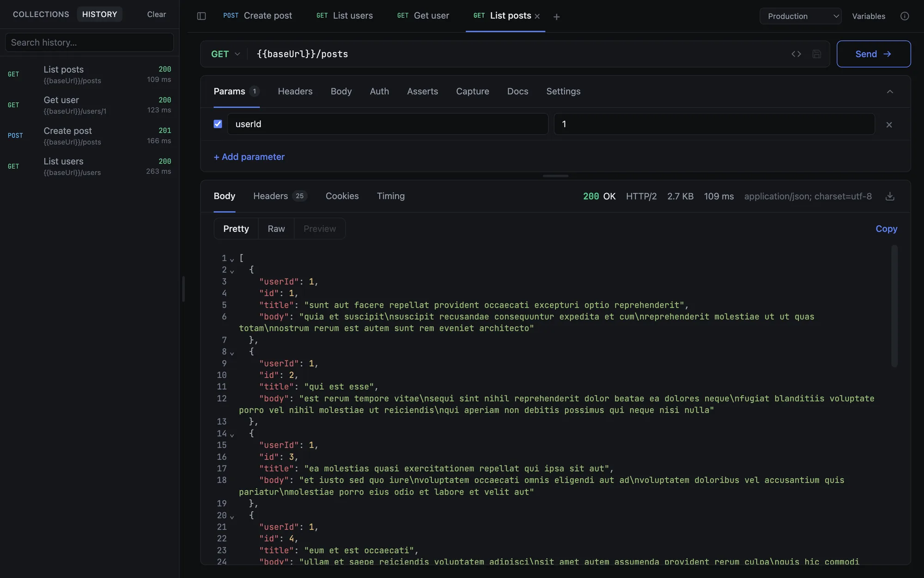Close the List posts tab
924x578 pixels.
(x=537, y=16)
